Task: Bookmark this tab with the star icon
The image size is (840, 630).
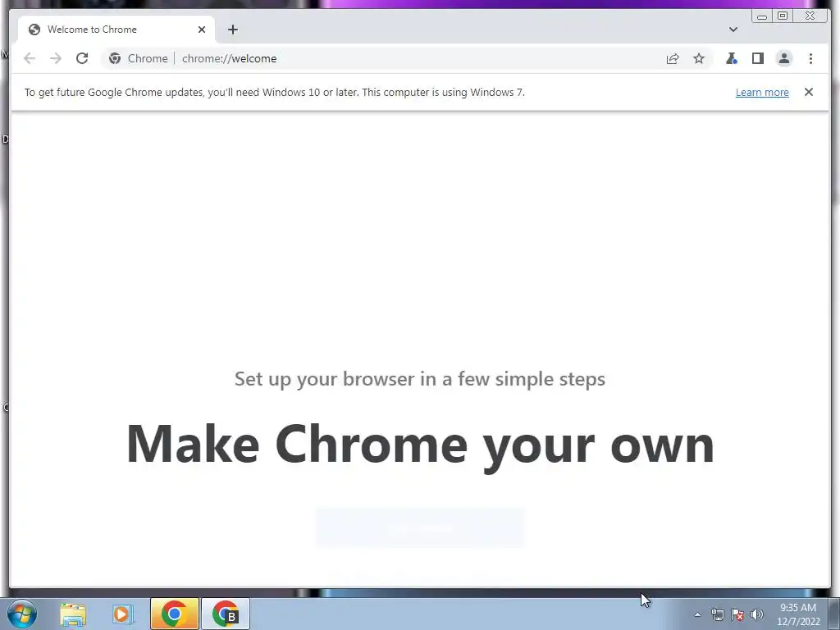Action: click(x=699, y=58)
